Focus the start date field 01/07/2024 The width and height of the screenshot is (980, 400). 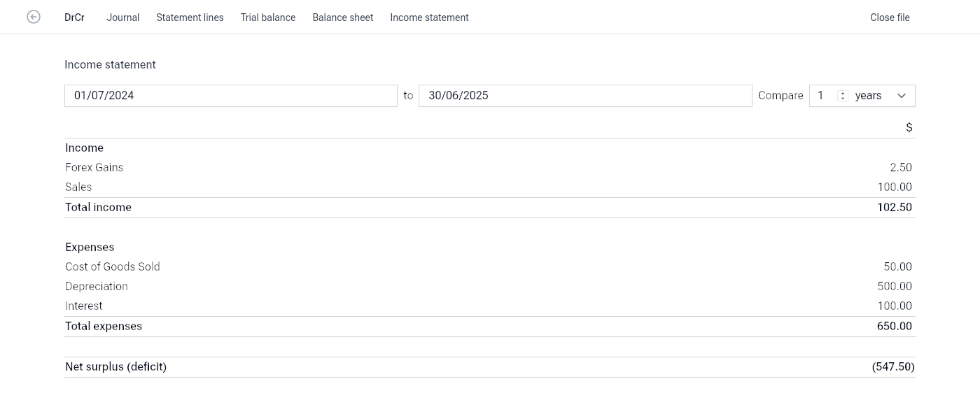231,96
